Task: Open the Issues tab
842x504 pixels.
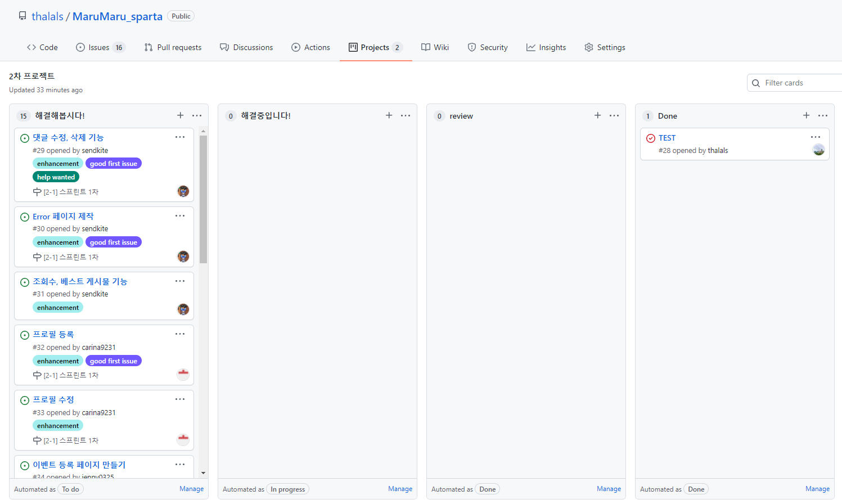Action: [x=101, y=47]
